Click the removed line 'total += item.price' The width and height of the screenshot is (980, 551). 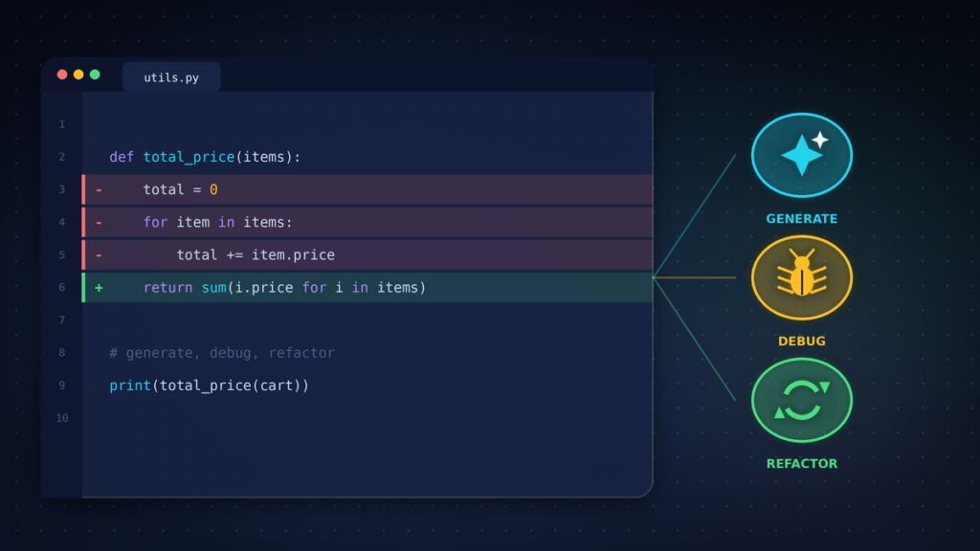[367, 254]
